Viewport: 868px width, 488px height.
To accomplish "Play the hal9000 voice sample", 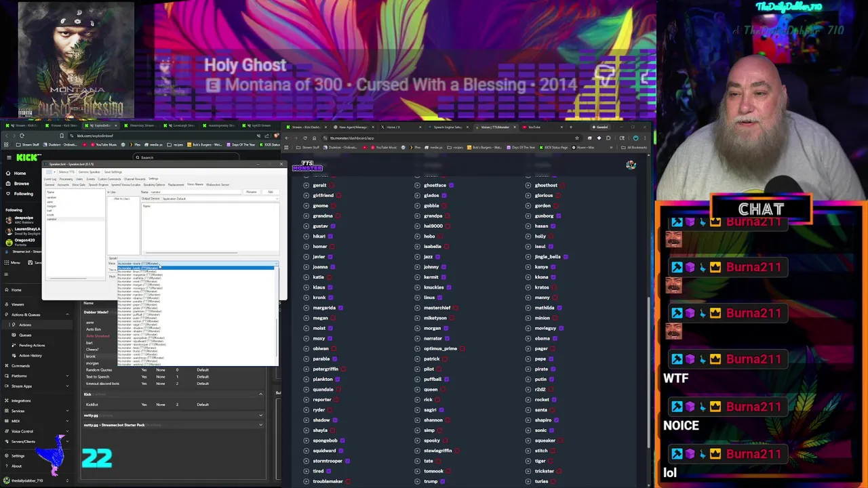I will click(x=416, y=226).
